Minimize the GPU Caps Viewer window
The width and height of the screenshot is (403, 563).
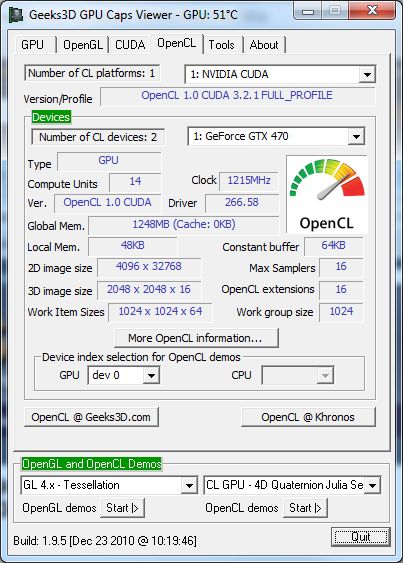[x=307, y=11]
